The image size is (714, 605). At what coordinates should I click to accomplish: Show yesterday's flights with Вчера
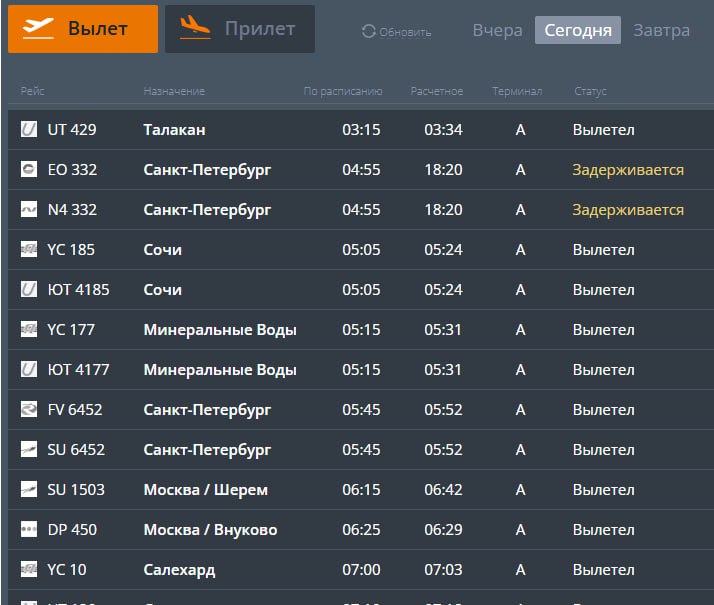click(x=497, y=30)
